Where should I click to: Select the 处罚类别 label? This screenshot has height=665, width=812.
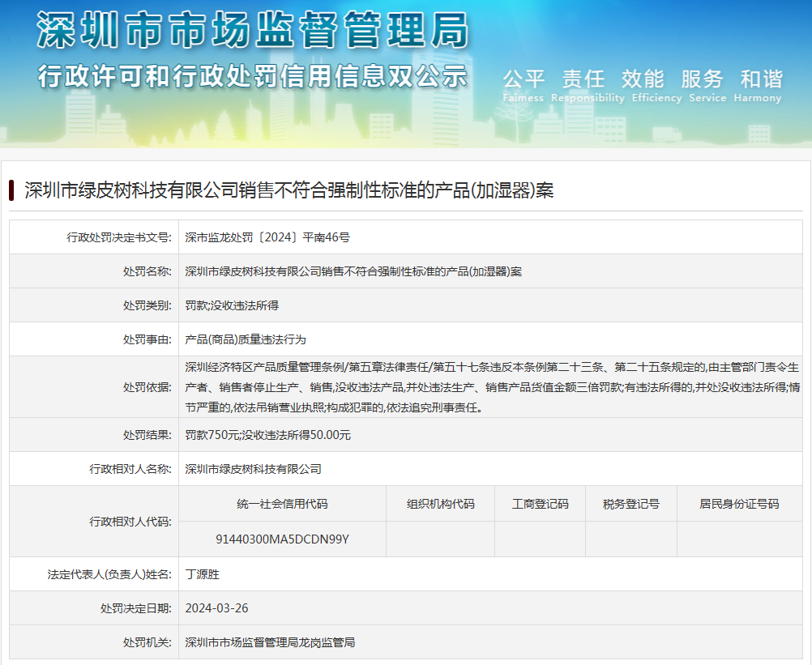(x=147, y=306)
